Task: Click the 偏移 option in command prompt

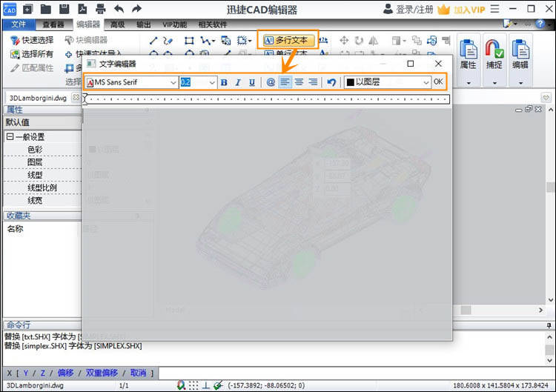Action: pyautogui.click(x=66, y=373)
